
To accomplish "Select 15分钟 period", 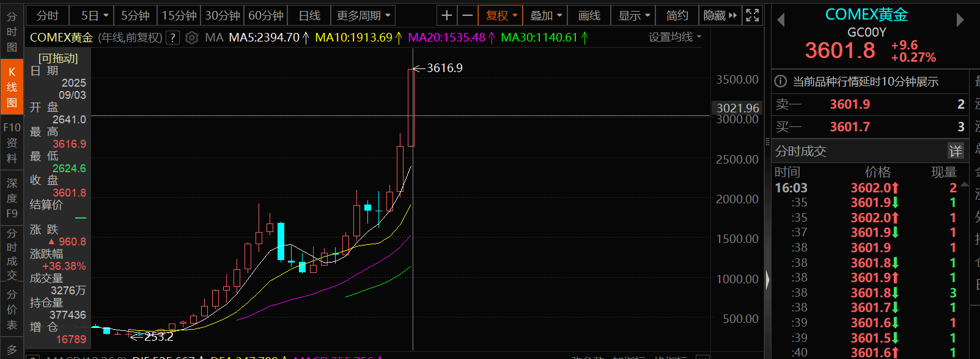I will 179,15.
